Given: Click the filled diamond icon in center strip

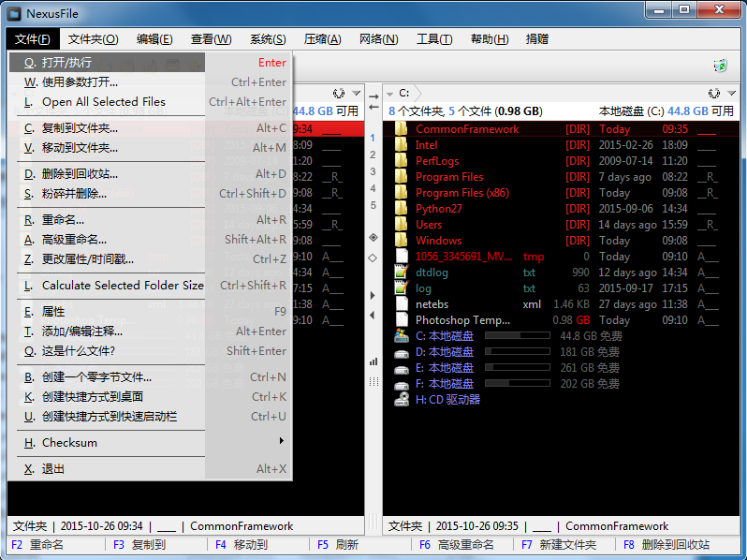Looking at the screenshot, I should [373, 237].
